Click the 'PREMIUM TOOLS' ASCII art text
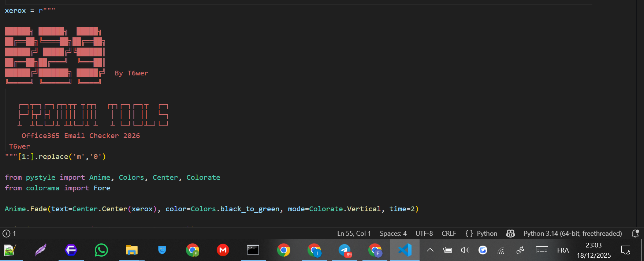 93,115
